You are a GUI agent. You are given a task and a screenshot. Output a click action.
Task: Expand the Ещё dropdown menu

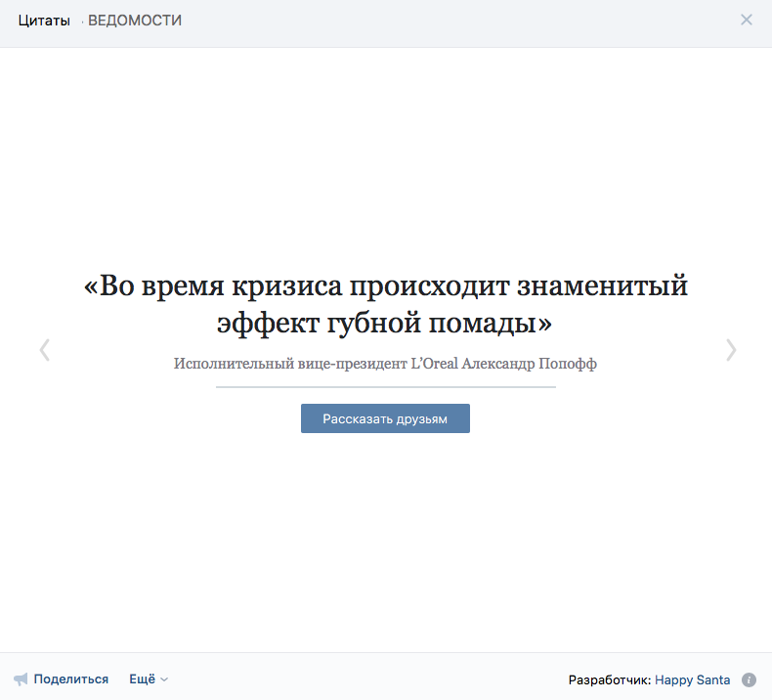click(149, 679)
